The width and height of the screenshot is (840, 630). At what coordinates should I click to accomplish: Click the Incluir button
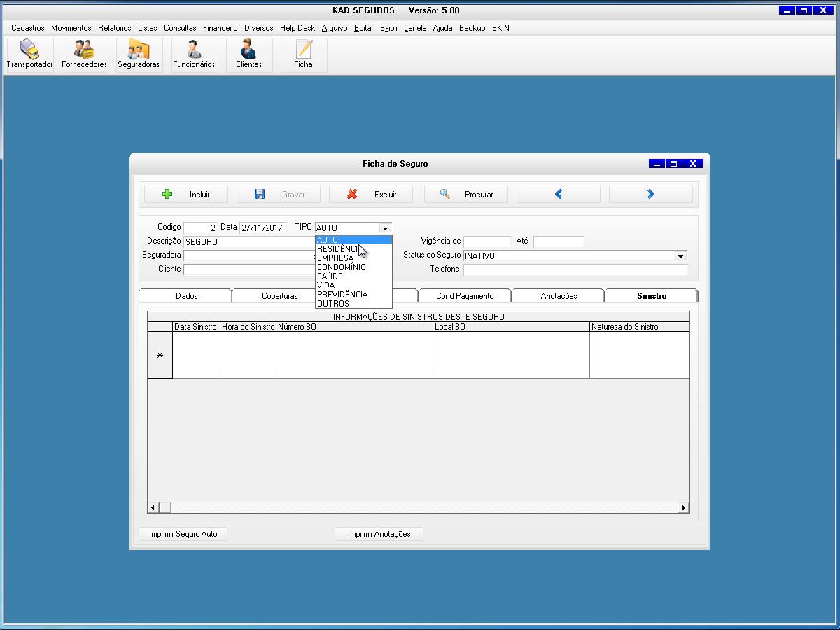[185, 195]
